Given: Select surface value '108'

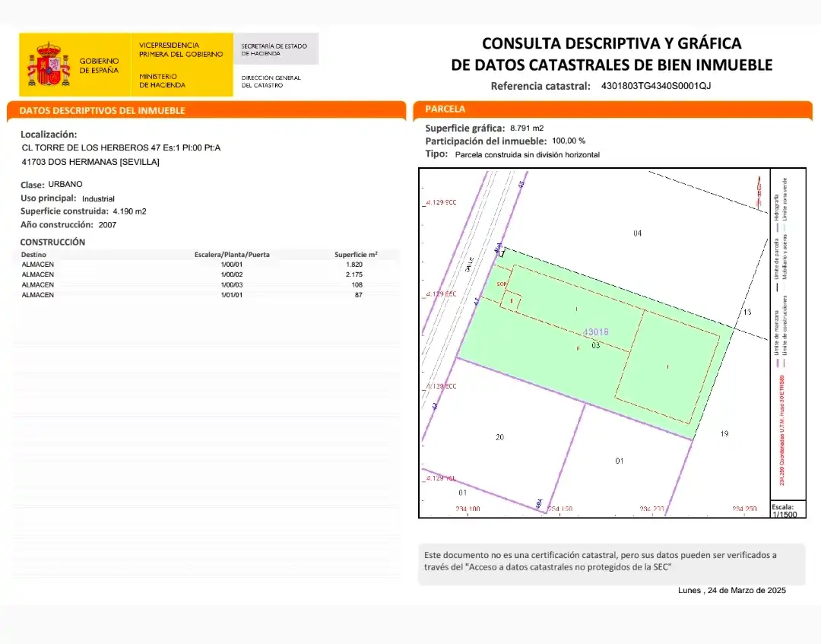Looking at the screenshot, I should 357,285.
